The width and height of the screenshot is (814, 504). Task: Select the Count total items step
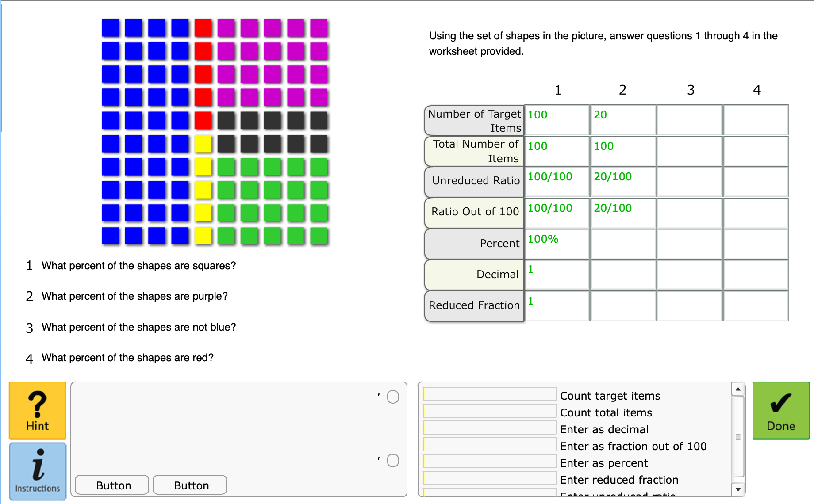tap(606, 412)
